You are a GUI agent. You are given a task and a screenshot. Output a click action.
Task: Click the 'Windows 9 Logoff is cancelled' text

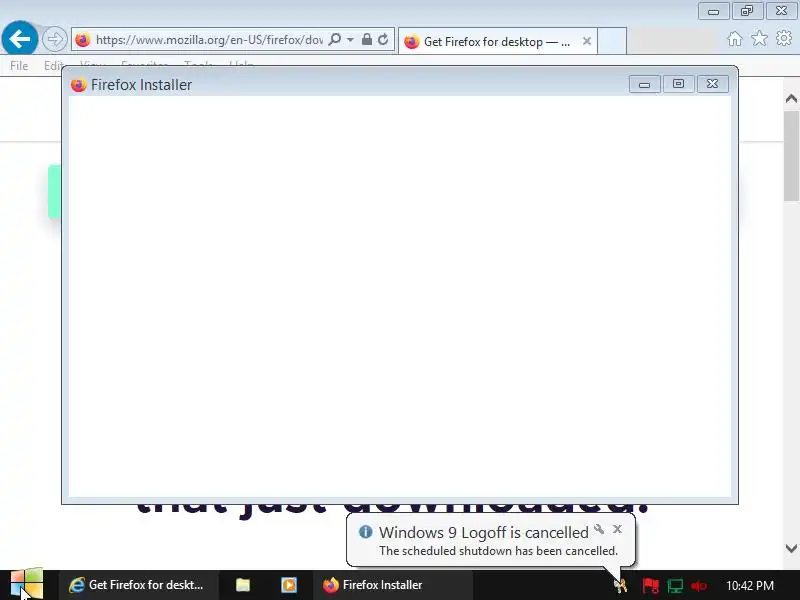(x=484, y=532)
